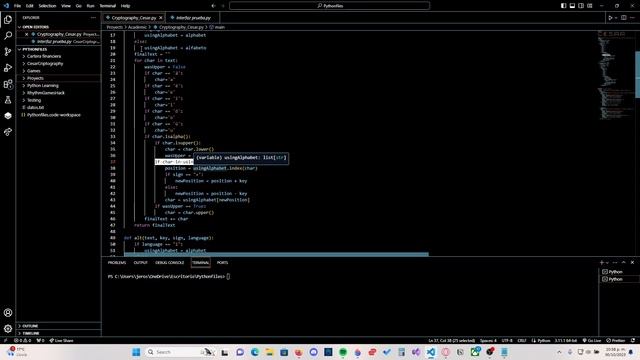
Task: Create a new terminal with plus icon
Action: [x=601, y=262]
